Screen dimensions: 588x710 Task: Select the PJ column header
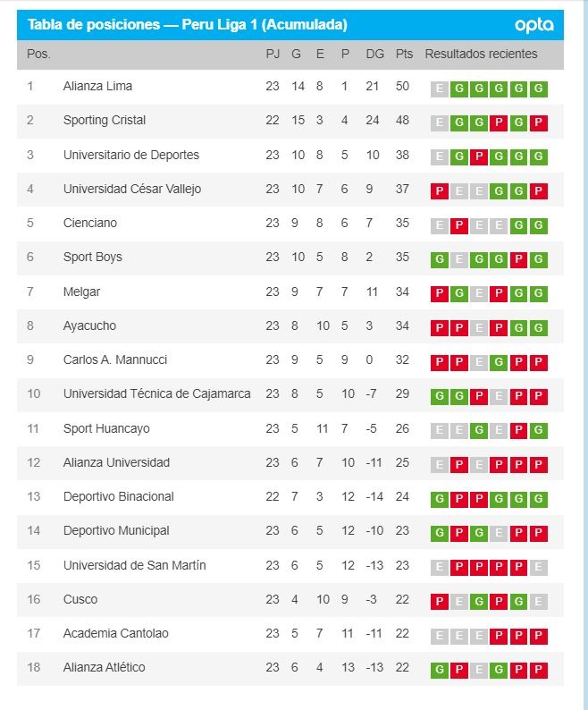[273, 54]
